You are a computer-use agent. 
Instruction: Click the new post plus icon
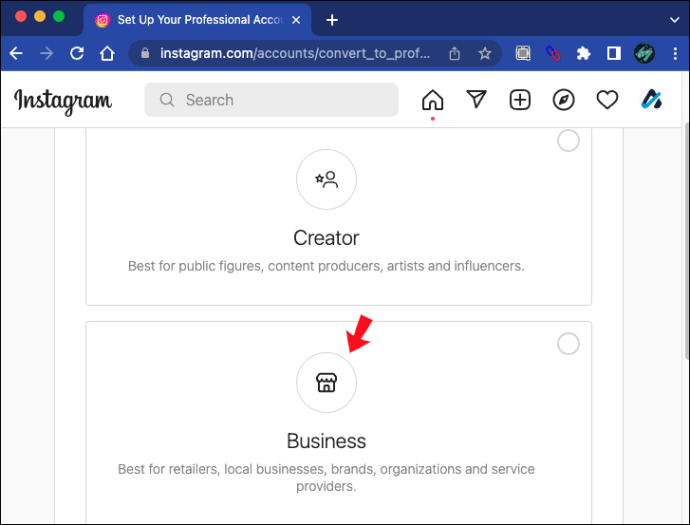tap(520, 100)
